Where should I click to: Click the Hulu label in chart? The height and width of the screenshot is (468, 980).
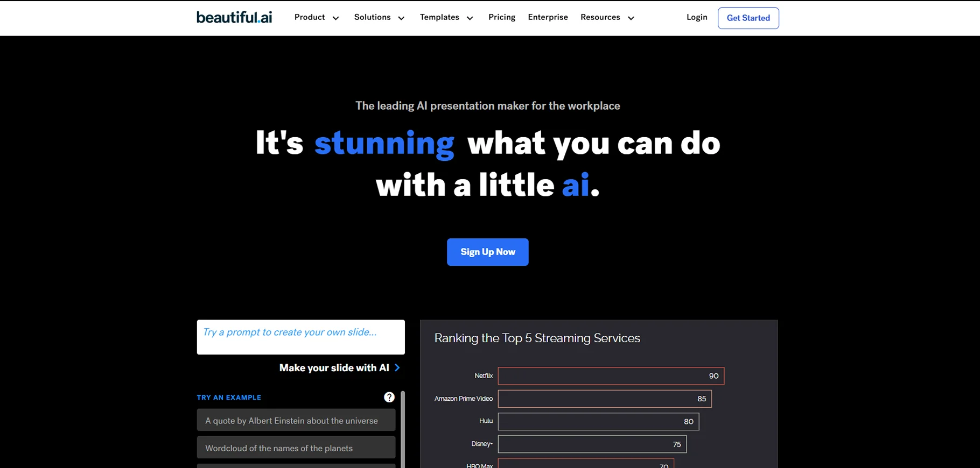486,421
